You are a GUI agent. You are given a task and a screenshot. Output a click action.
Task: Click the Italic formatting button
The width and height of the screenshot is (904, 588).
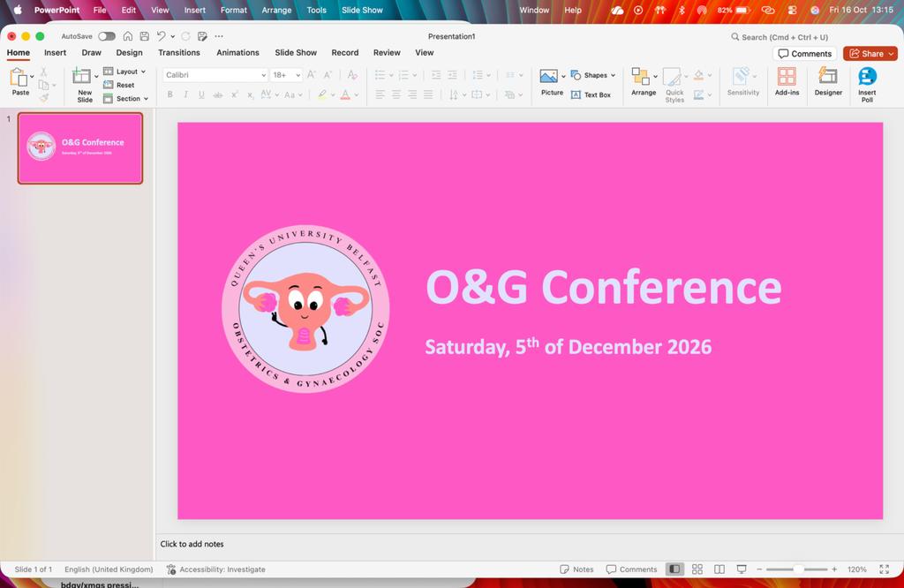(185, 94)
